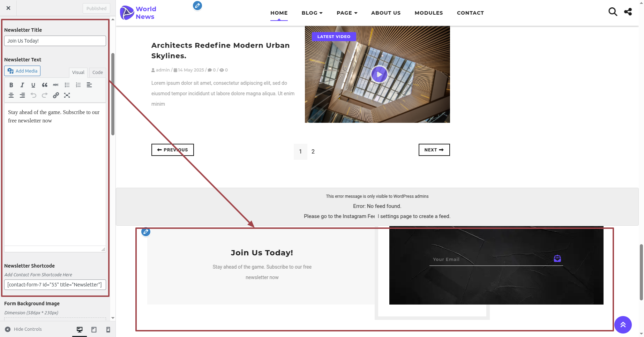
Task: Open the HOME menu item
Action: pos(279,13)
